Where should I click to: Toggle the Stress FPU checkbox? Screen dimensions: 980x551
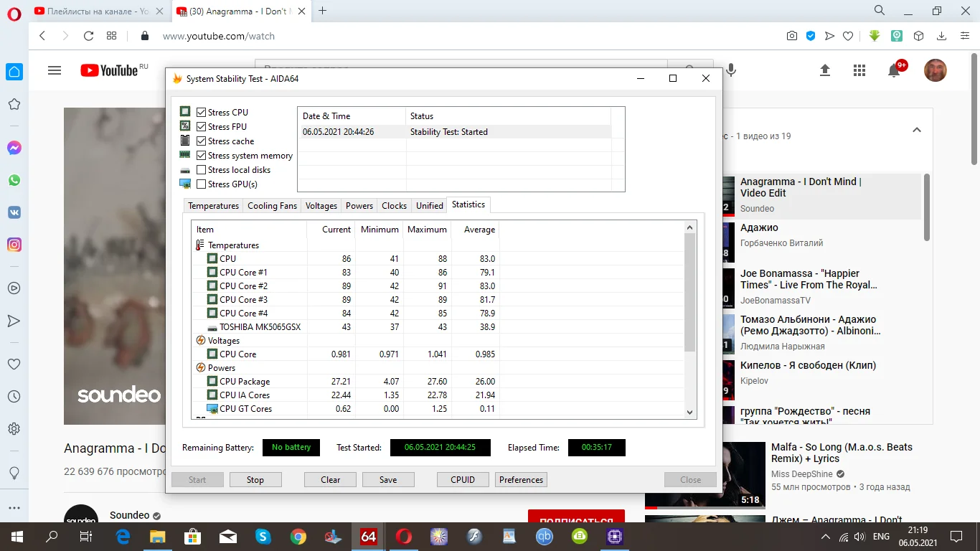click(x=202, y=127)
